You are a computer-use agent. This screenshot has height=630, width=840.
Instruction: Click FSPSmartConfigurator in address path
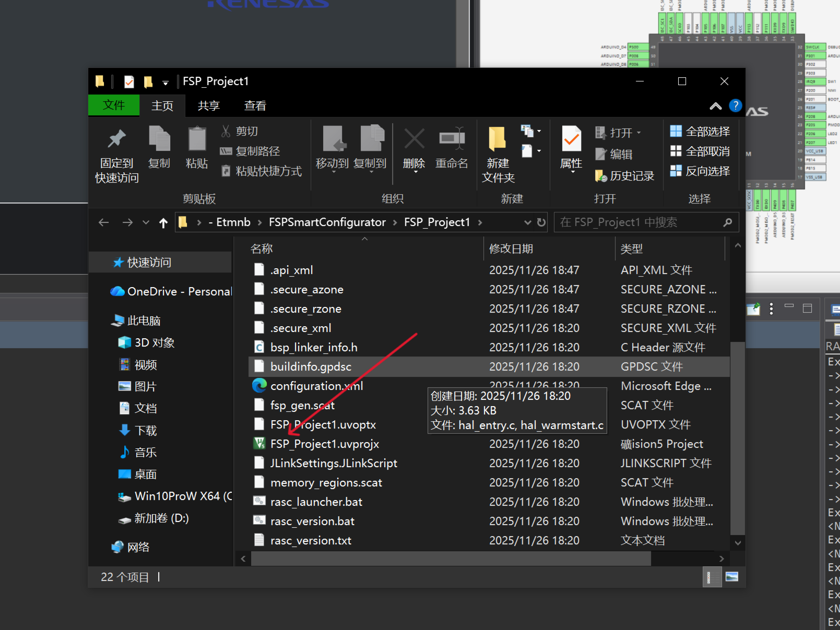pyautogui.click(x=327, y=222)
